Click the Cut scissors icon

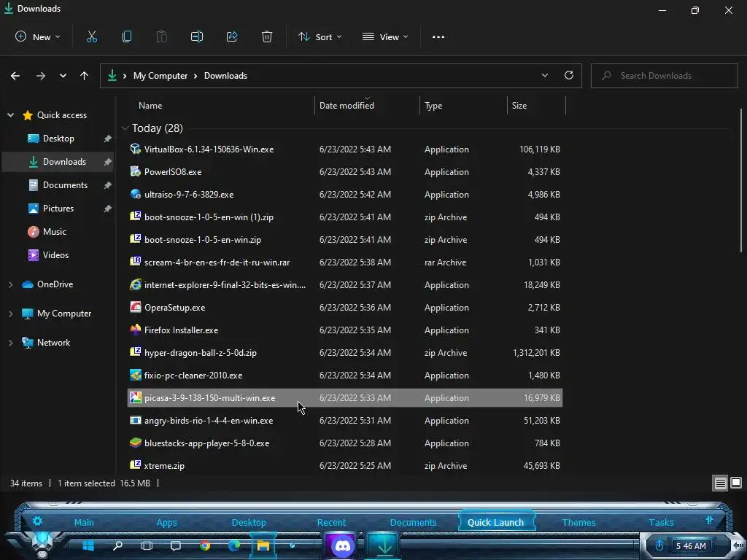pos(91,36)
